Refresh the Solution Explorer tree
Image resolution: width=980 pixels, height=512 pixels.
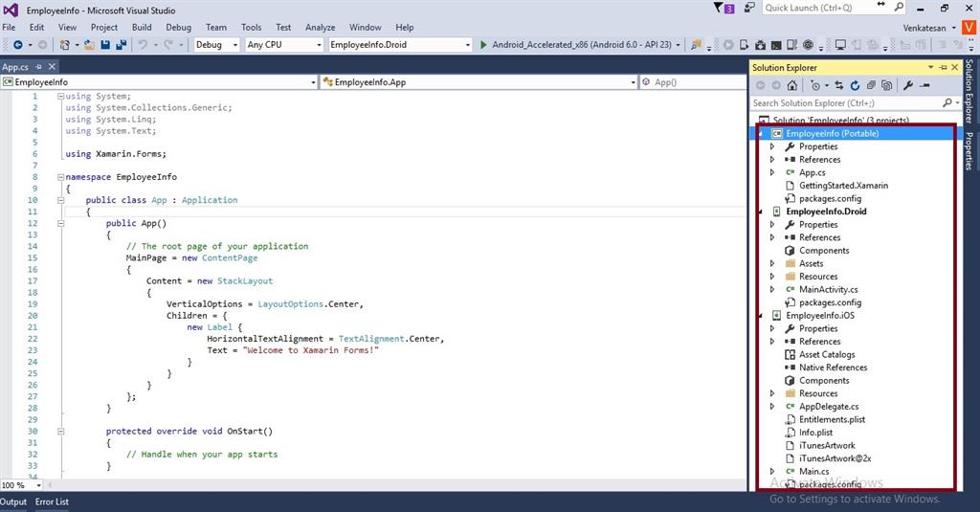coord(855,85)
